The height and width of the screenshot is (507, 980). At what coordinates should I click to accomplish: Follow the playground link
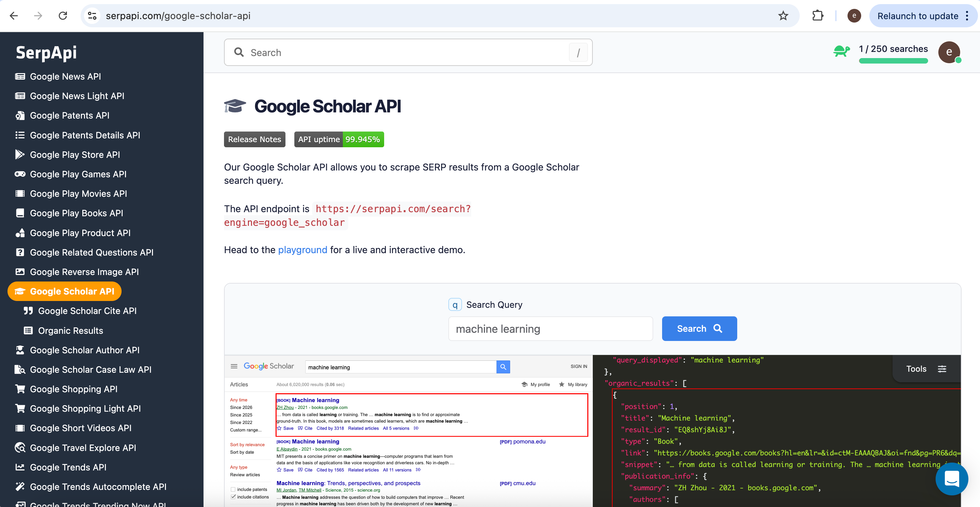point(303,250)
